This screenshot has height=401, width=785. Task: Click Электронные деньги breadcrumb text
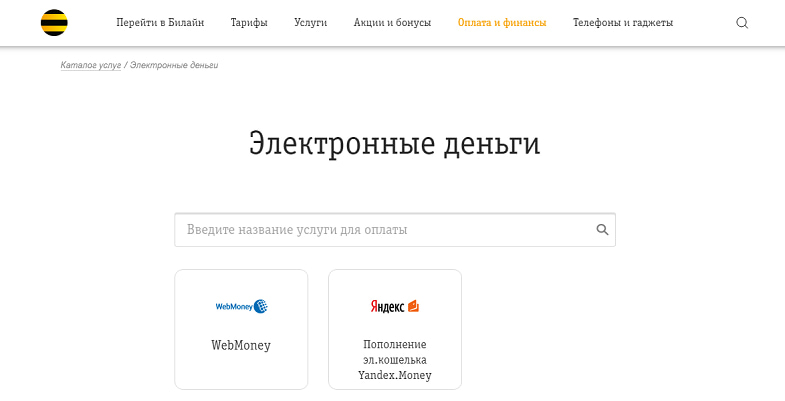[174, 65]
